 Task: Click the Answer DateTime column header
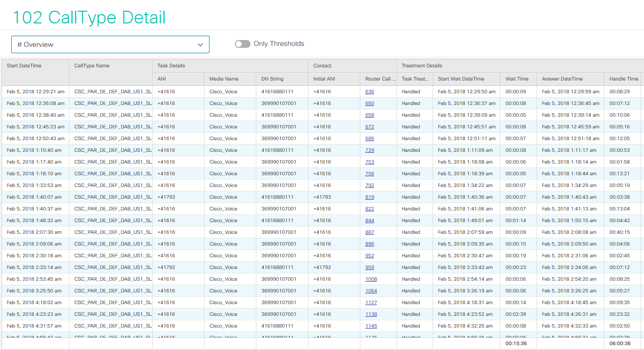coord(570,79)
